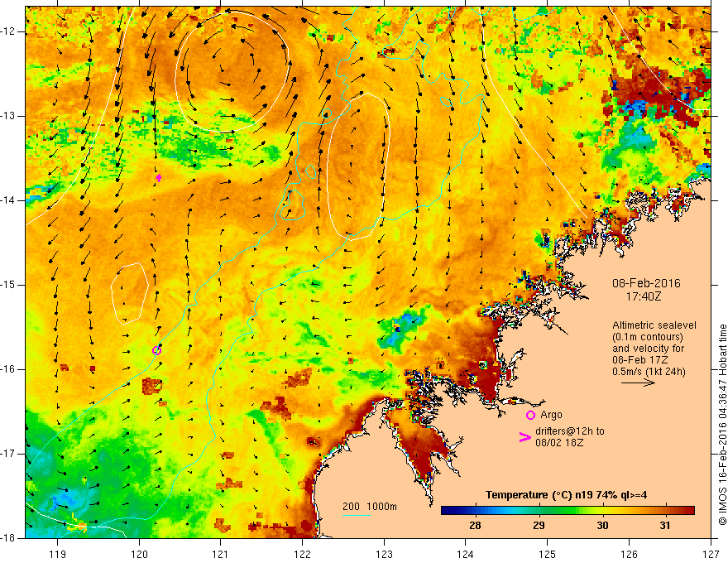728x563 pixels.
Task: Click the latitude label -15
Action: pos(9,285)
